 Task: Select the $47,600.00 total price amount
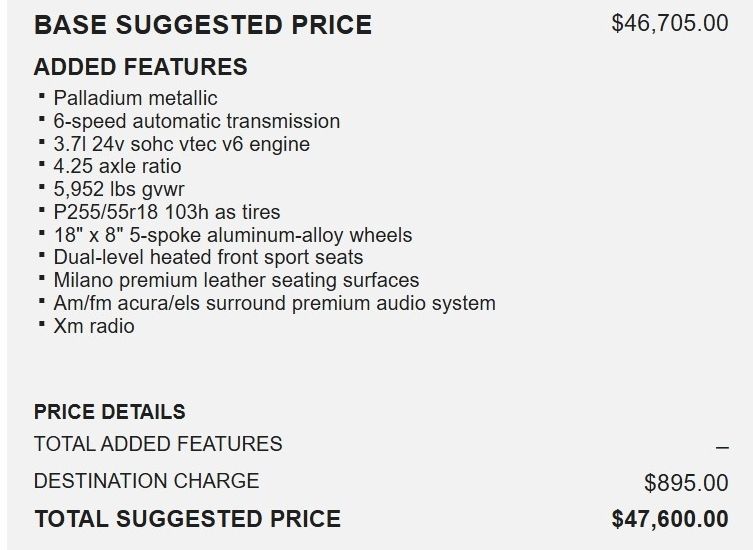click(669, 520)
